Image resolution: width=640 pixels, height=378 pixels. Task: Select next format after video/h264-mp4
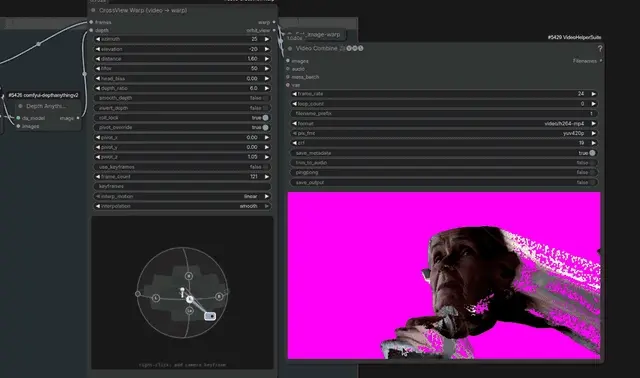tap(593, 123)
